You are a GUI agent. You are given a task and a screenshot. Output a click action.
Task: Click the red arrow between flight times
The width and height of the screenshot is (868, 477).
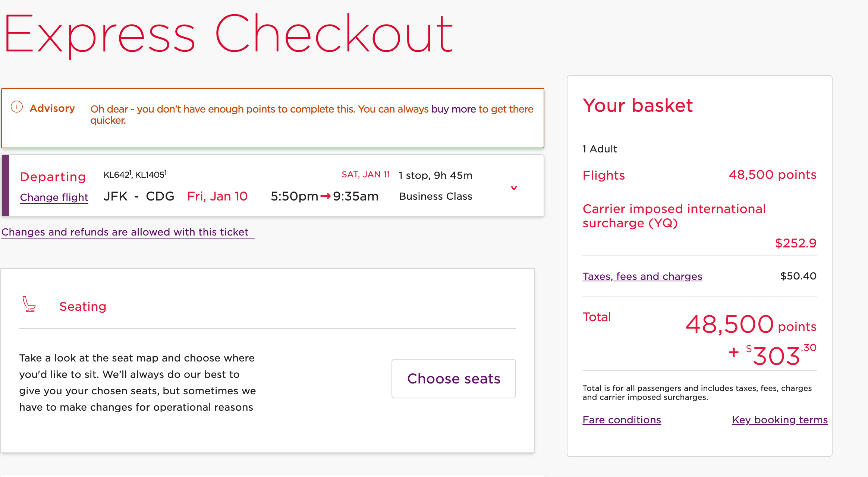325,196
